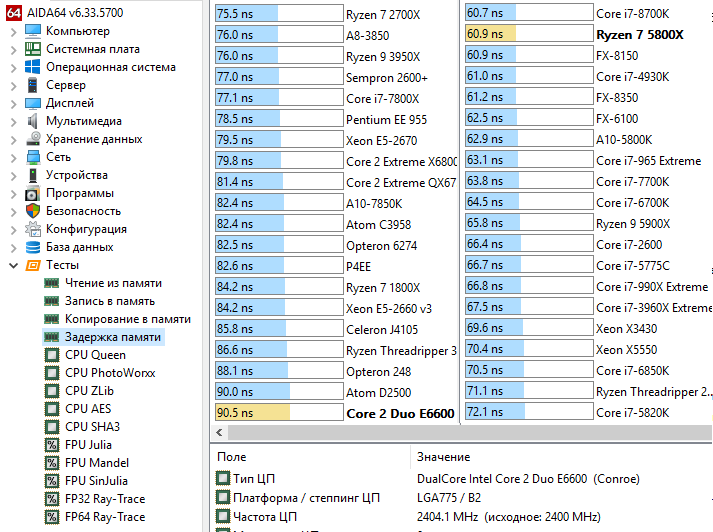713x532 pixels.
Task: Click the Поле column header
Action: click(x=231, y=456)
